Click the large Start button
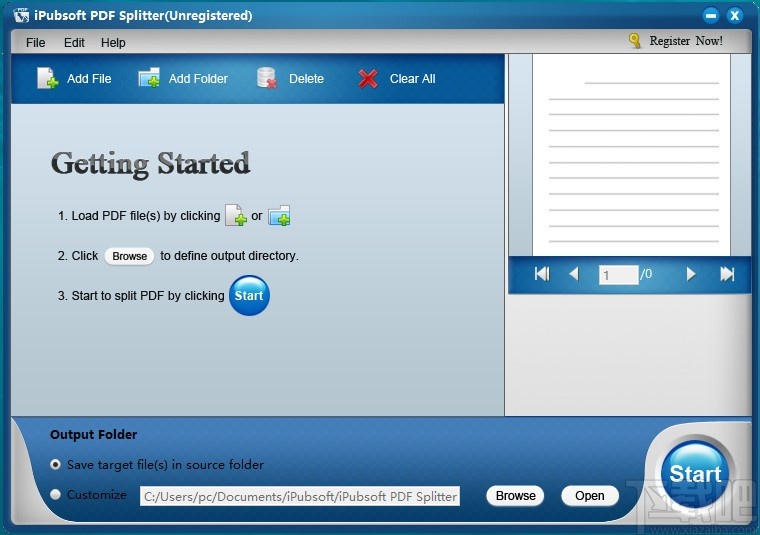This screenshot has width=760, height=535. point(695,473)
